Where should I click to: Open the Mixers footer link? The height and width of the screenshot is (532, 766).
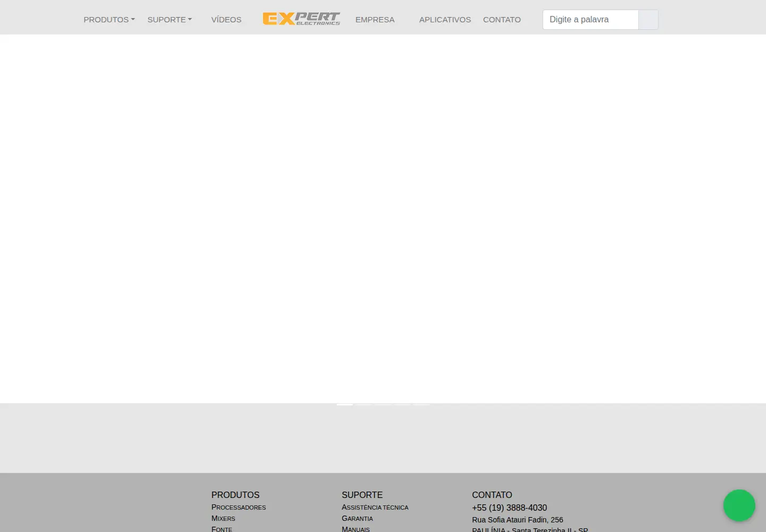223,518
